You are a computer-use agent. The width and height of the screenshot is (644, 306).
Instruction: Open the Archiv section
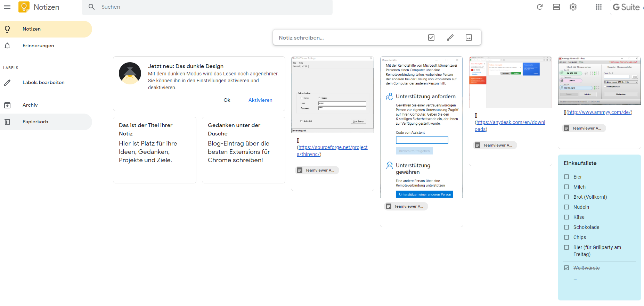(46, 105)
